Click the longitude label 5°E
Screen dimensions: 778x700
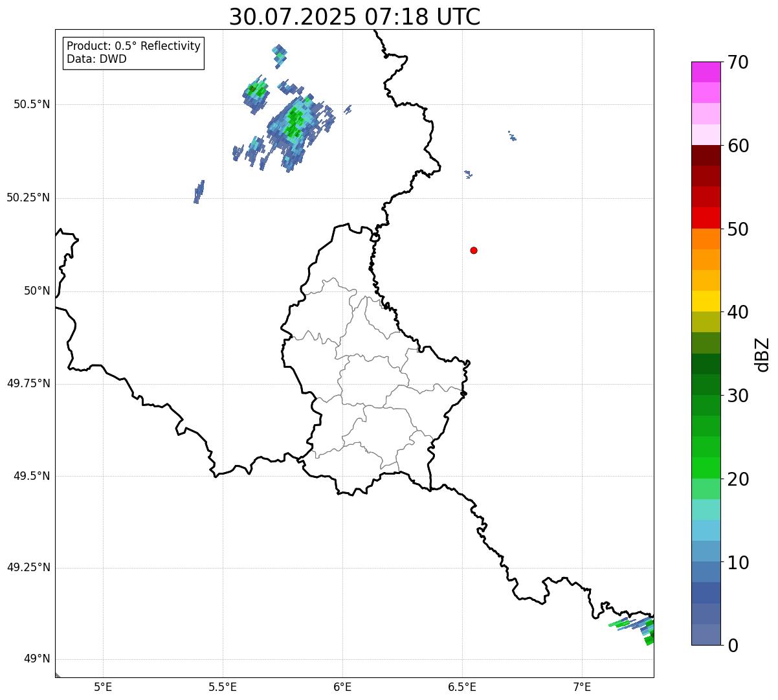coord(103,687)
